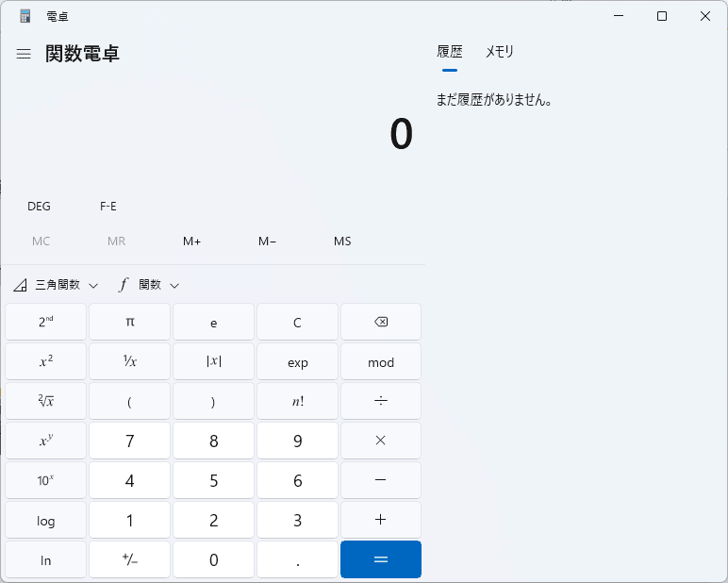Toggle F-E exponential notation
The width and height of the screenshot is (728, 583).
[108, 207]
